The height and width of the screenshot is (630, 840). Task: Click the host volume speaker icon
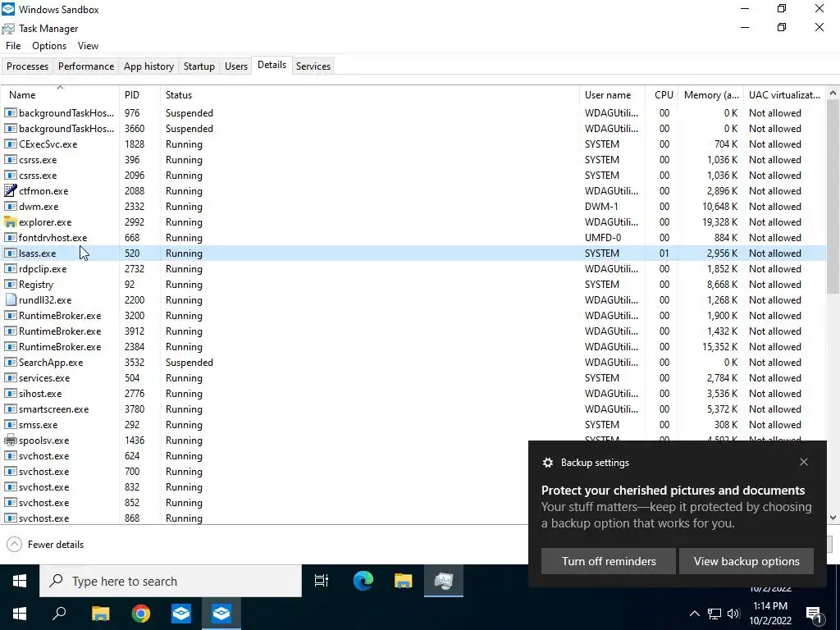733,614
